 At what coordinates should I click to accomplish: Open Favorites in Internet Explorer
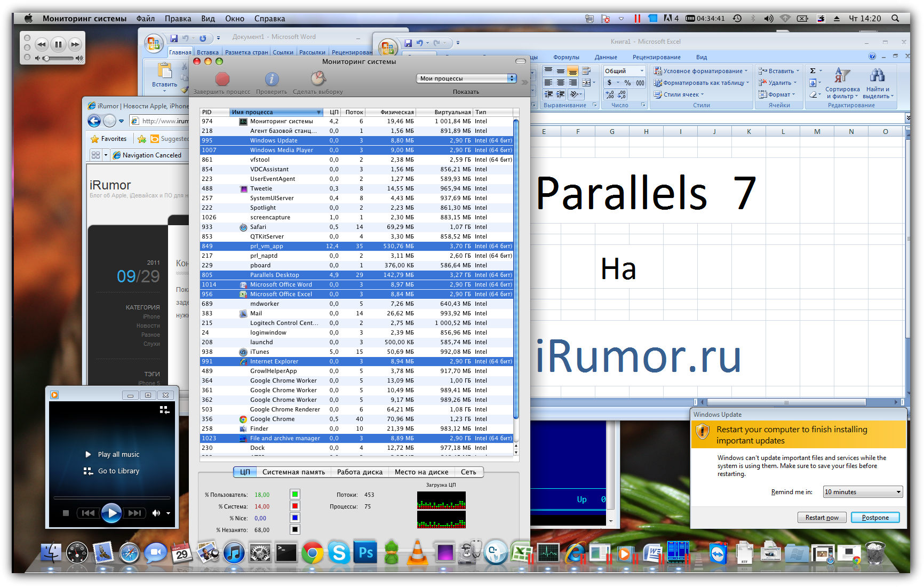pyautogui.click(x=109, y=139)
